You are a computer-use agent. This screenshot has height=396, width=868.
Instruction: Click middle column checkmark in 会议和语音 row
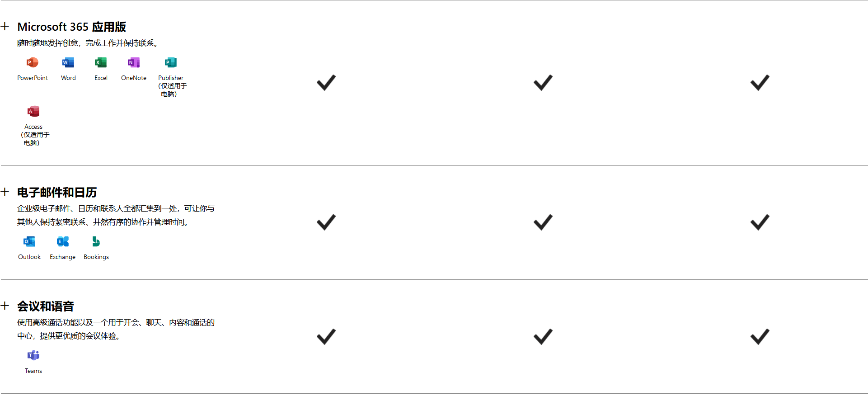(x=543, y=336)
